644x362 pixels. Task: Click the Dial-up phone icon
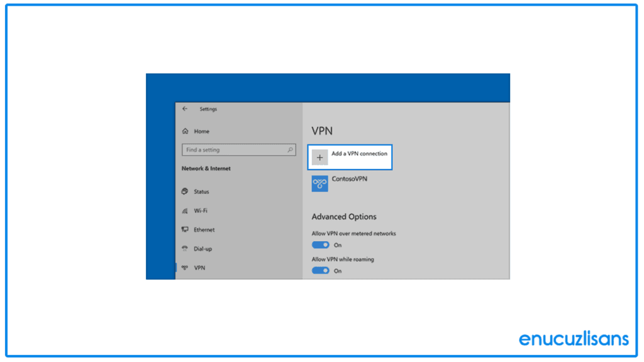[184, 248]
